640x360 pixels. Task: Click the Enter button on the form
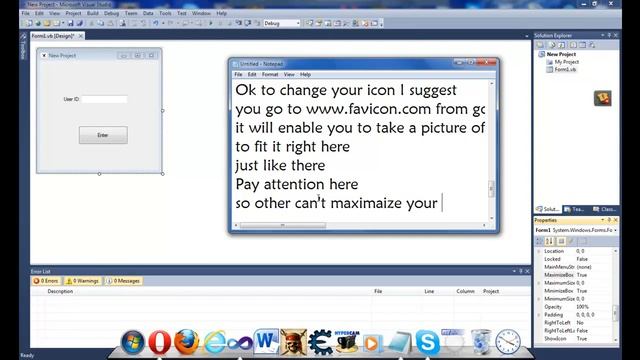point(103,135)
